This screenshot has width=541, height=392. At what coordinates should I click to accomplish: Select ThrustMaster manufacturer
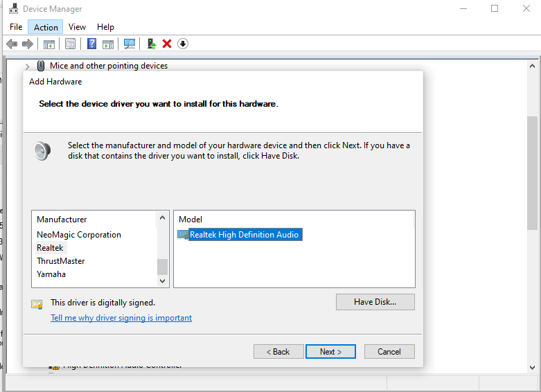pyautogui.click(x=61, y=261)
